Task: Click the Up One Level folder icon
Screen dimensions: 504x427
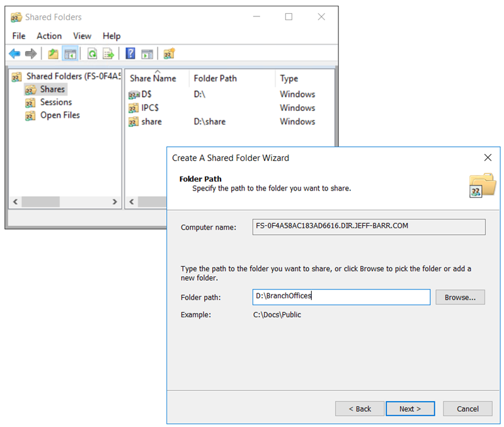Action: [x=54, y=54]
